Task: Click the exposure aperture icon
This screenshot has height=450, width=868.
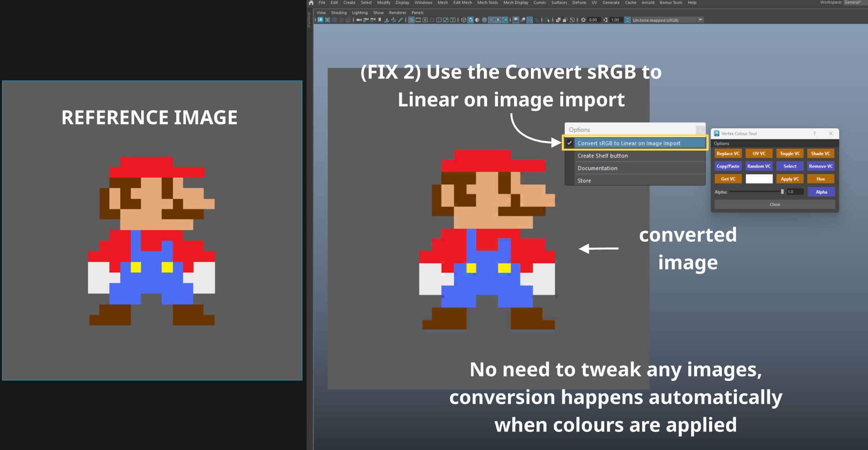Action: [x=583, y=20]
